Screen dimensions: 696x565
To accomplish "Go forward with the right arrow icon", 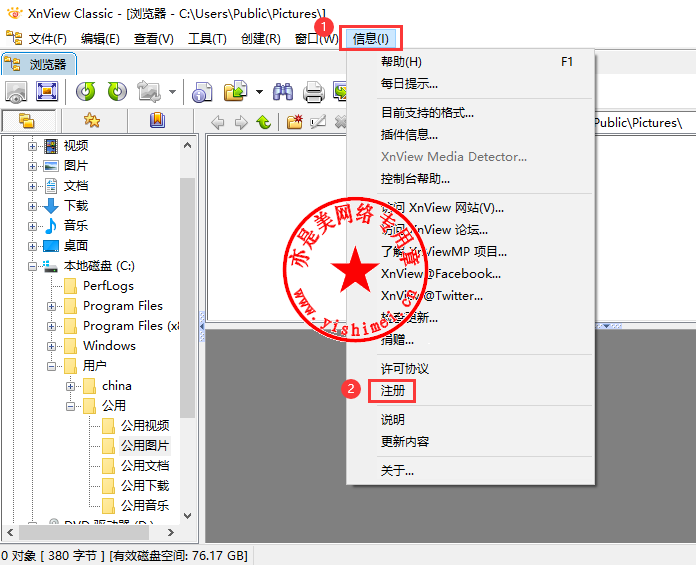I will pos(241,122).
